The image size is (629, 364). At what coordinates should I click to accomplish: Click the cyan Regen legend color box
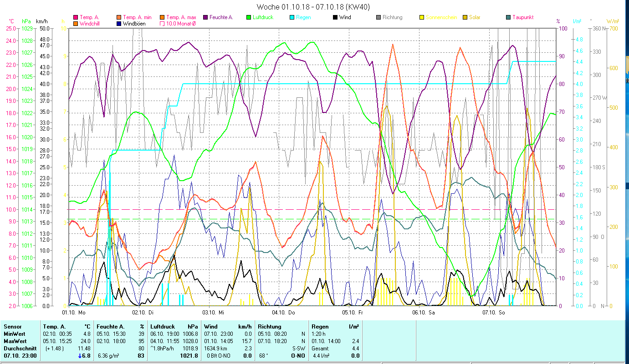click(x=292, y=17)
